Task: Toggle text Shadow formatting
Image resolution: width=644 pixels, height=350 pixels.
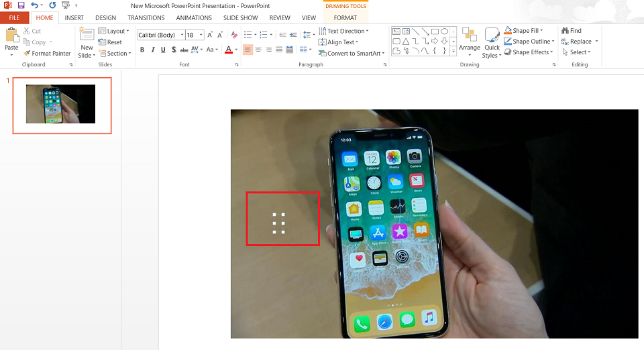Action: [174, 50]
